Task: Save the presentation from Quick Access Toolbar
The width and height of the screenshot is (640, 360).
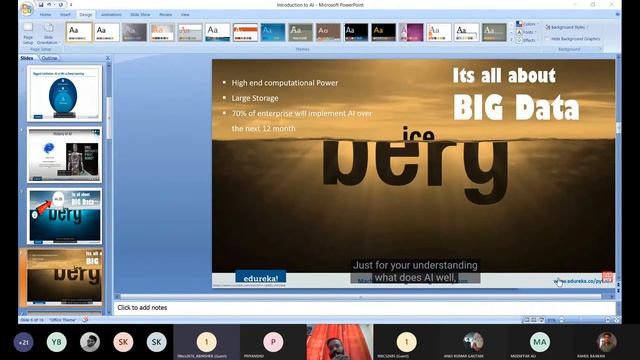Action: coord(41,5)
